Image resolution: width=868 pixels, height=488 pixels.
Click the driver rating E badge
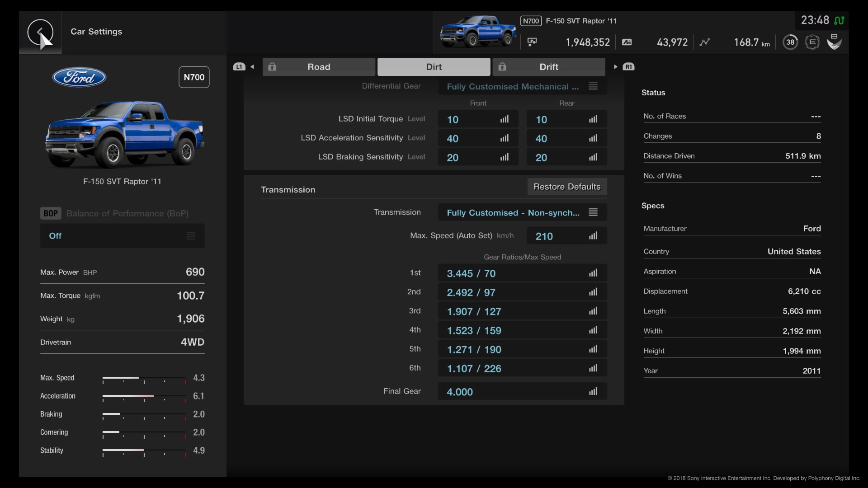(x=812, y=42)
